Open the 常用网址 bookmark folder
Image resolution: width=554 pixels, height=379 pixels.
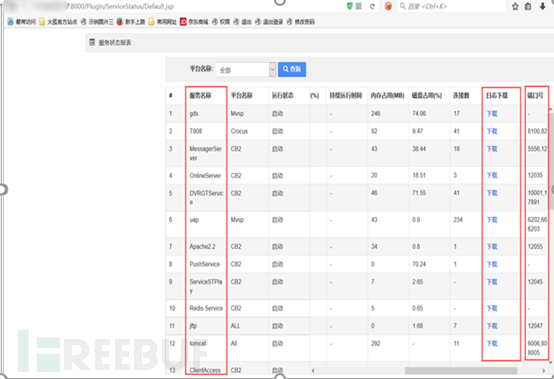163,22
